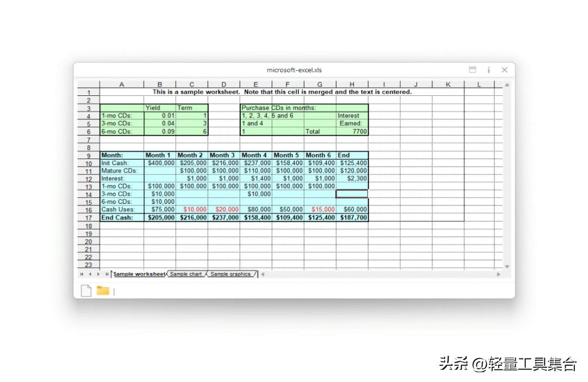
Task: Select the $75,000 Cash Uses cell
Action: point(160,209)
